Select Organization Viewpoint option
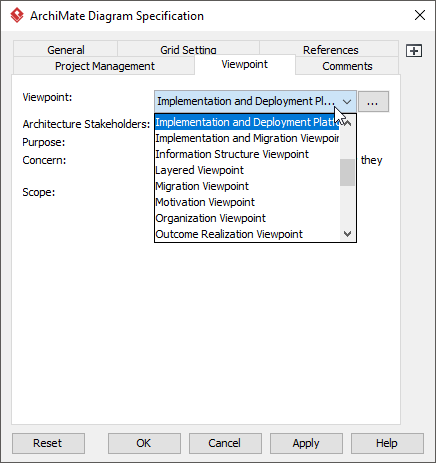The height and width of the screenshot is (463, 436). click(247, 218)
